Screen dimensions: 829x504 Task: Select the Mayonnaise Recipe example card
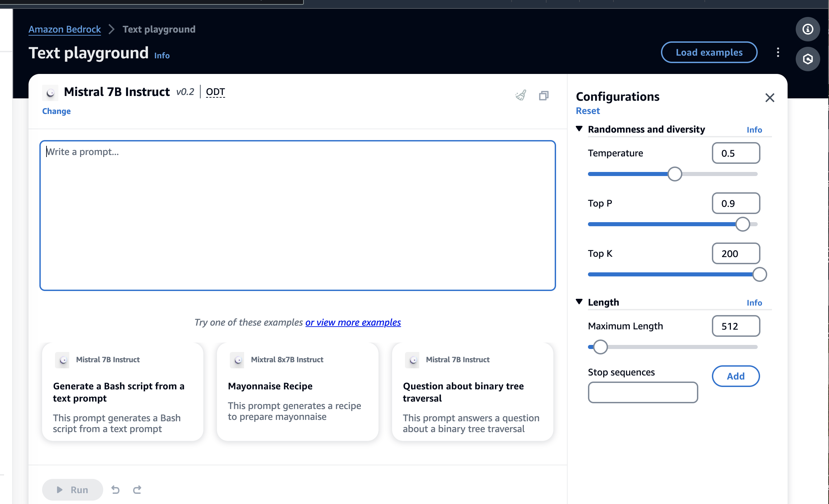[297, 392]
